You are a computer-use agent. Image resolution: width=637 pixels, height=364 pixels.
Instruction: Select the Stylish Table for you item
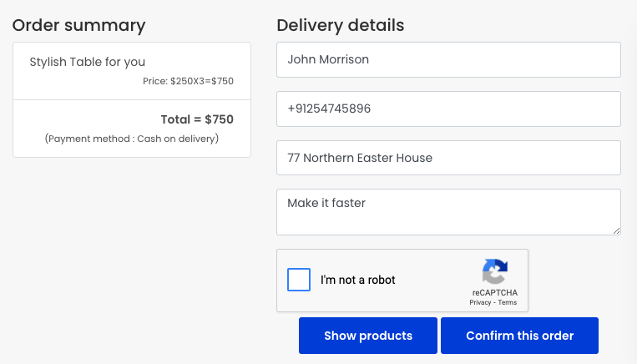click(88, 62)
